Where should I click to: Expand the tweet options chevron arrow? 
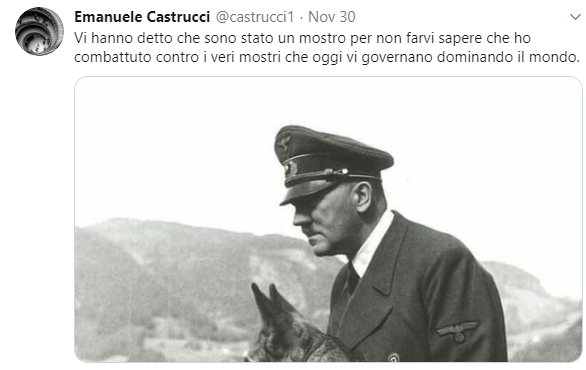[x=575, y=17]
